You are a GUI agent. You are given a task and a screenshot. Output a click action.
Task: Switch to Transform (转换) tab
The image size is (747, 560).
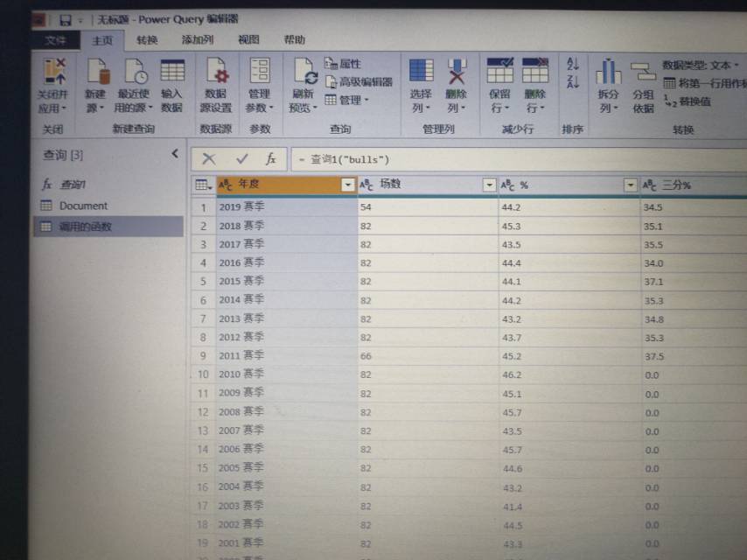pyautogui.click(x=147, y=40)
